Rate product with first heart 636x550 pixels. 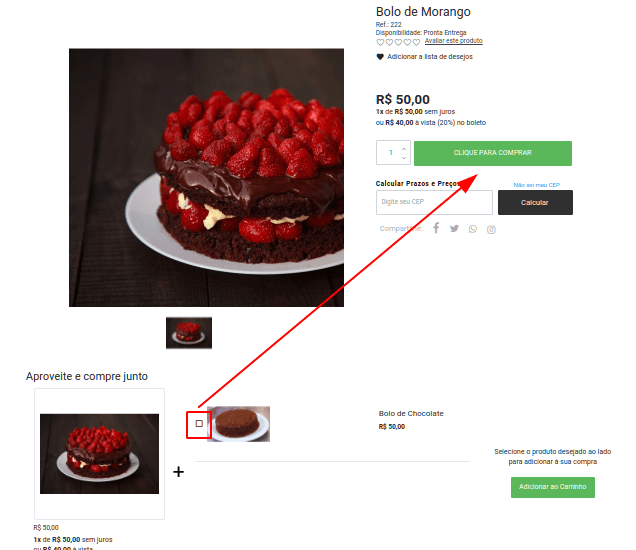(x=380, y=42)
